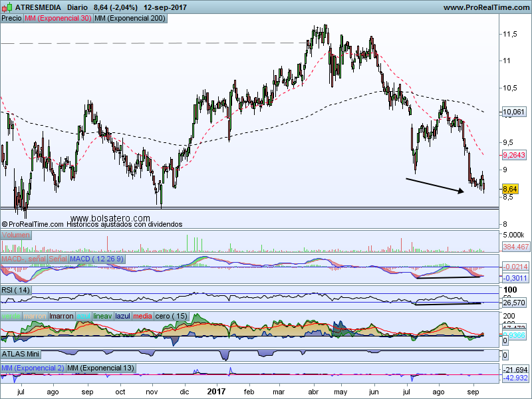
Task: Open the www.ProRealTime.com link at top right
Action: 485,7
